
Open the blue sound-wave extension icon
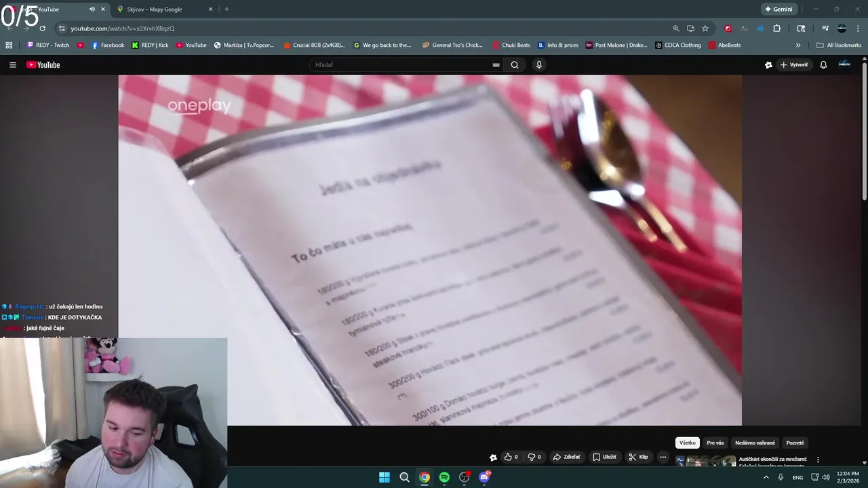coord(760,28)
